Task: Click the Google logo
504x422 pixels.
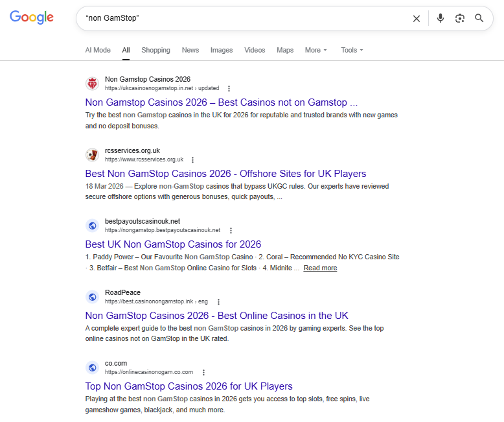Action: tap(31, 18)
